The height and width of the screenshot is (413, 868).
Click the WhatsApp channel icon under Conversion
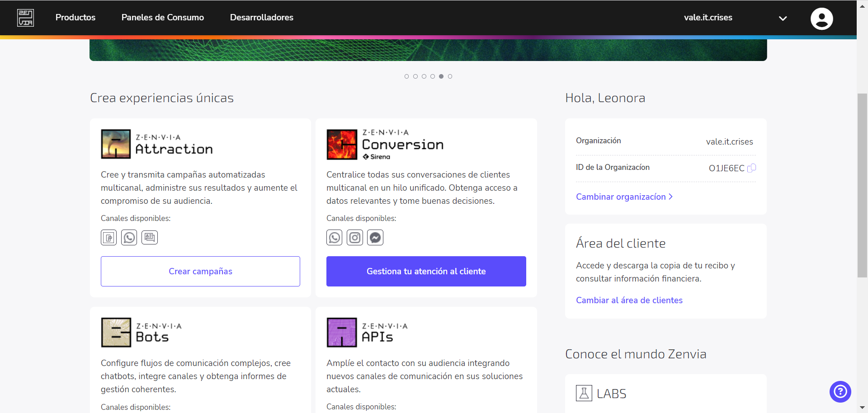(x=334, y=237)
